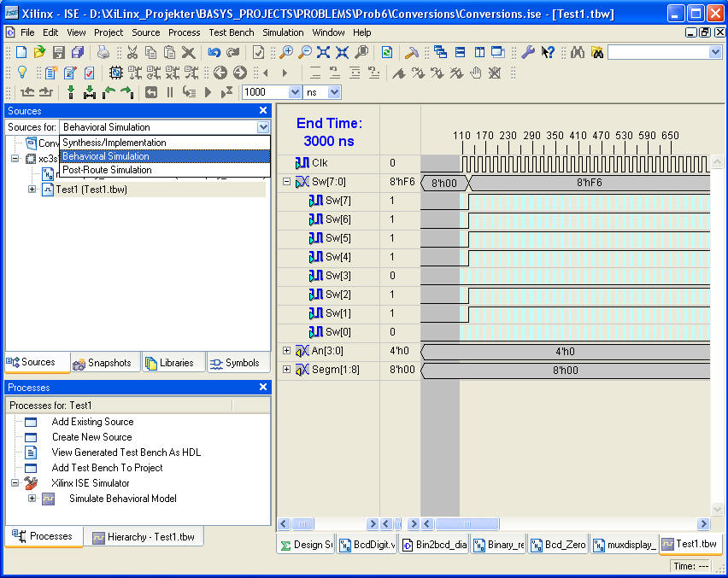728x578 pixels.
Task: Switch to the Hierarchy - Test1.tbw tab
Action: 144,537
